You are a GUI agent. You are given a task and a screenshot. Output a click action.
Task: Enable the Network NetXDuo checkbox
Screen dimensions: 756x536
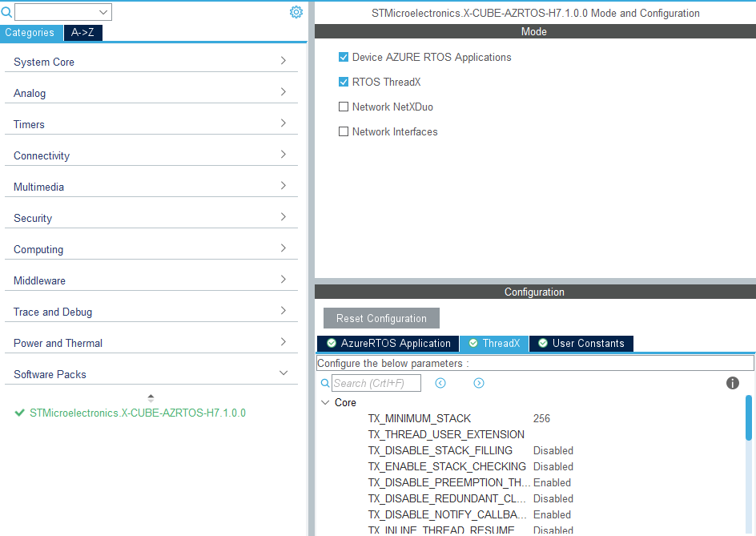tap(344, 107)
